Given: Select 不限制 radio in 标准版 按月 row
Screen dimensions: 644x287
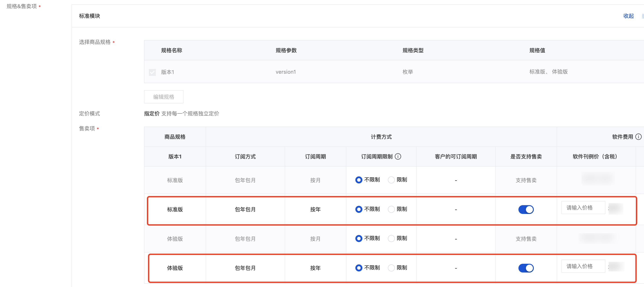Looking at the screenshot, I should click(359, 180).
